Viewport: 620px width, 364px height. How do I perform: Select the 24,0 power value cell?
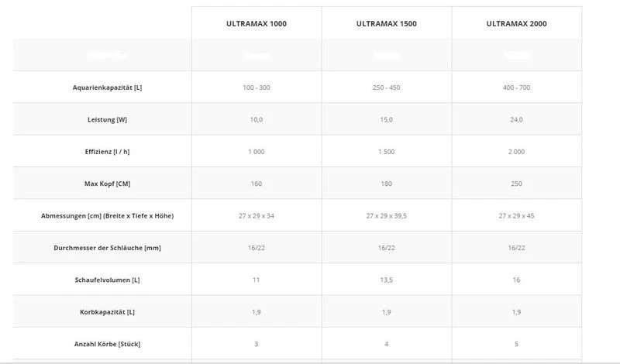point(516,119)
